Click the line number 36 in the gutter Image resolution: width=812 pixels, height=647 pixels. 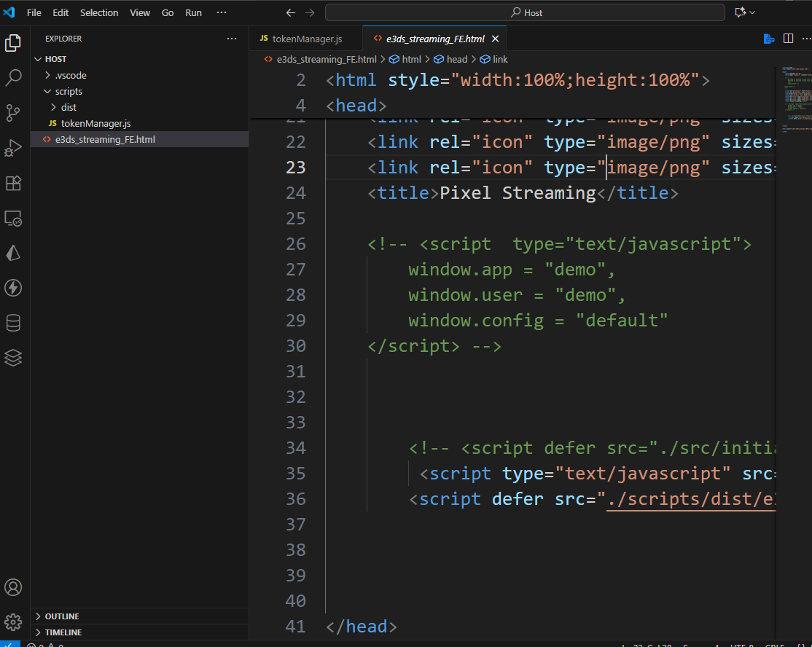point(296,499)
